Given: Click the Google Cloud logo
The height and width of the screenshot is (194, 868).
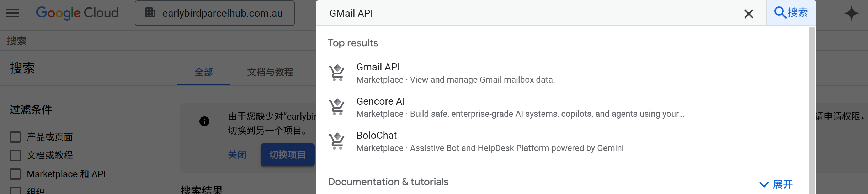Looking at the screenshot, I should pyautogui.click(x=77, y=13).
